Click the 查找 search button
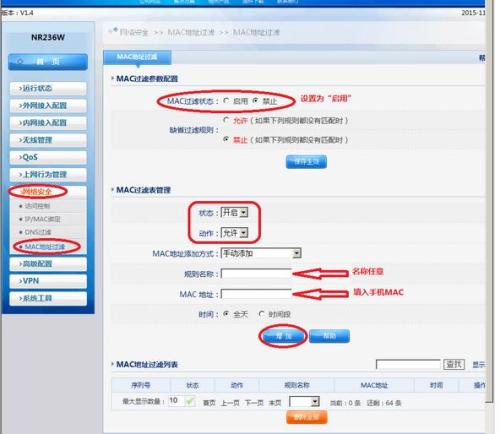Screen dimensions: 500x434 tap(454, 364)
